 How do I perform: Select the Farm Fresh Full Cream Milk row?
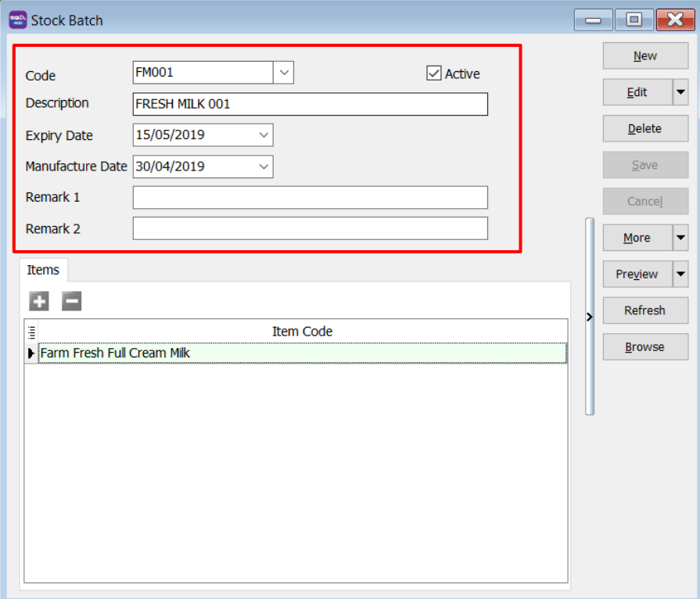302,353
